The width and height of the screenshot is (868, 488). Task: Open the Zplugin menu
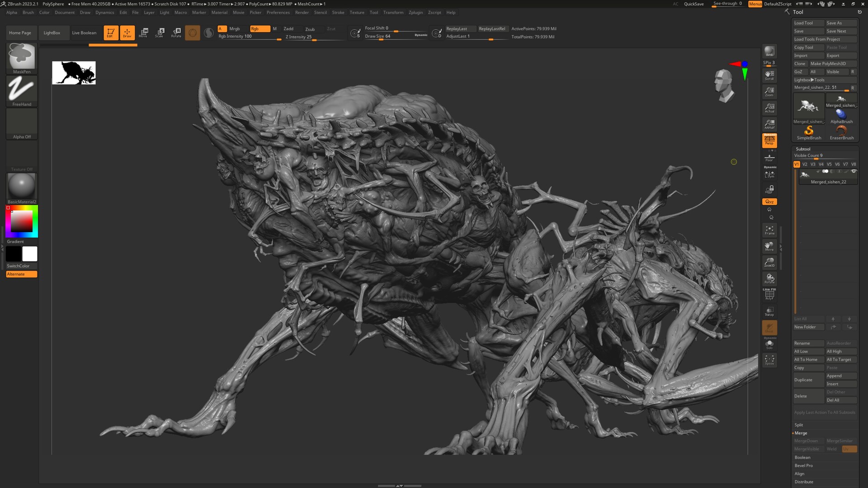pyautogui.click(x=415, y=12)
